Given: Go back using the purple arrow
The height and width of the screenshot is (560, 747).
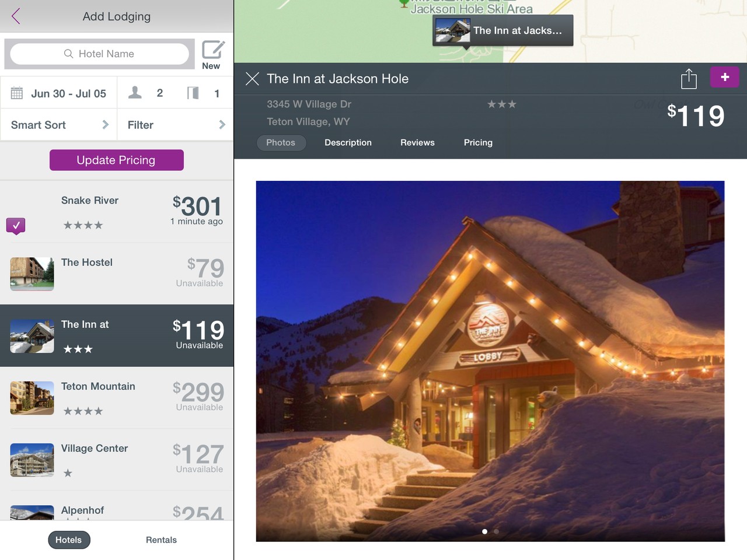Looking at the screenshot, I should pos(16,16).
